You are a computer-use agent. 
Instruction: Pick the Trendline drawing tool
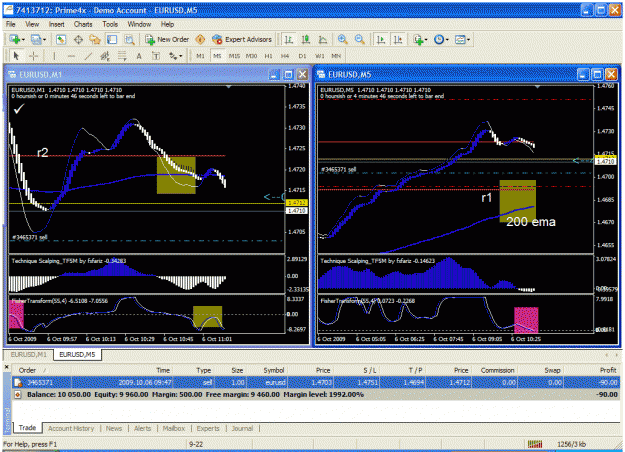(88, 56)
